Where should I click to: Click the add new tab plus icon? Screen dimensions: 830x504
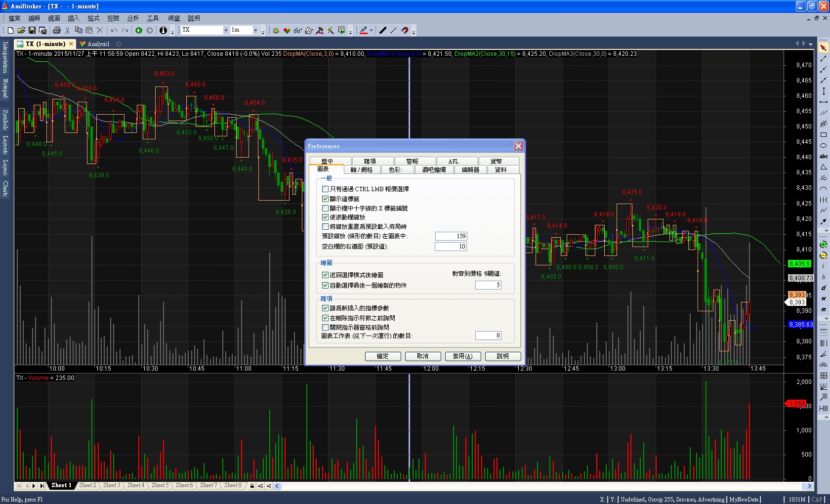tap(119, 44)
